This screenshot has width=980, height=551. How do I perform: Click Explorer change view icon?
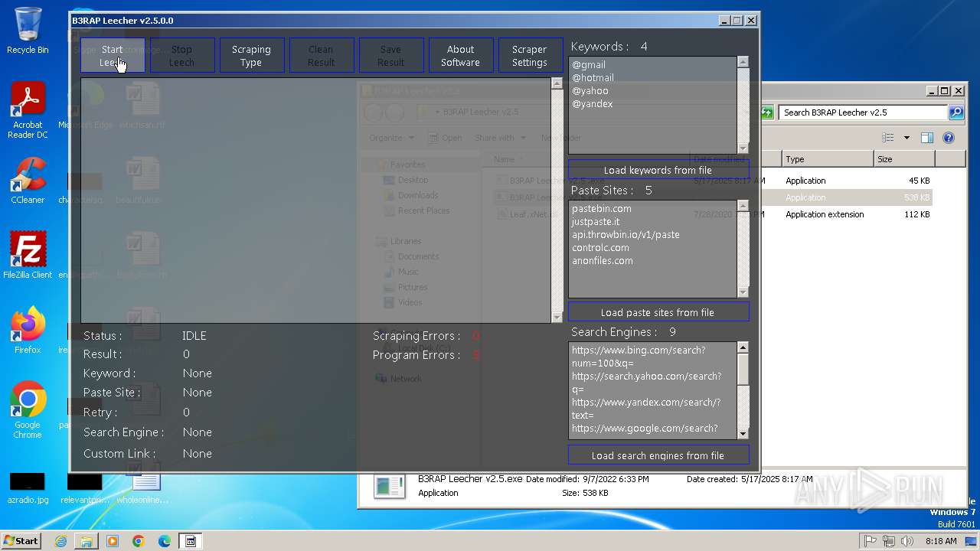[888, 139]
